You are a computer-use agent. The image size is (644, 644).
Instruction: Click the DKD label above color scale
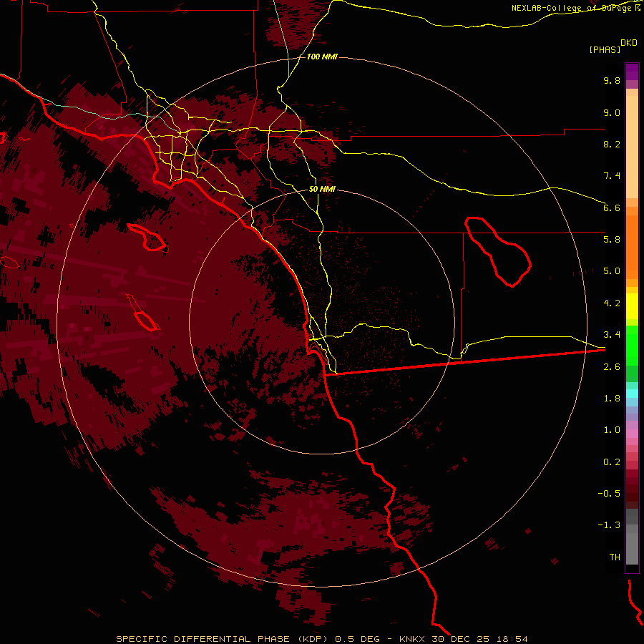click(x=628, y=43)
